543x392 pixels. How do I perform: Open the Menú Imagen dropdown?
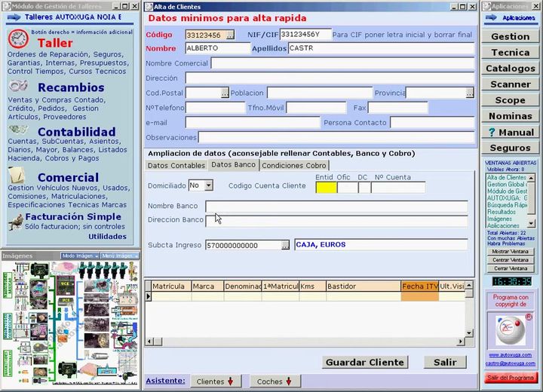120,256
